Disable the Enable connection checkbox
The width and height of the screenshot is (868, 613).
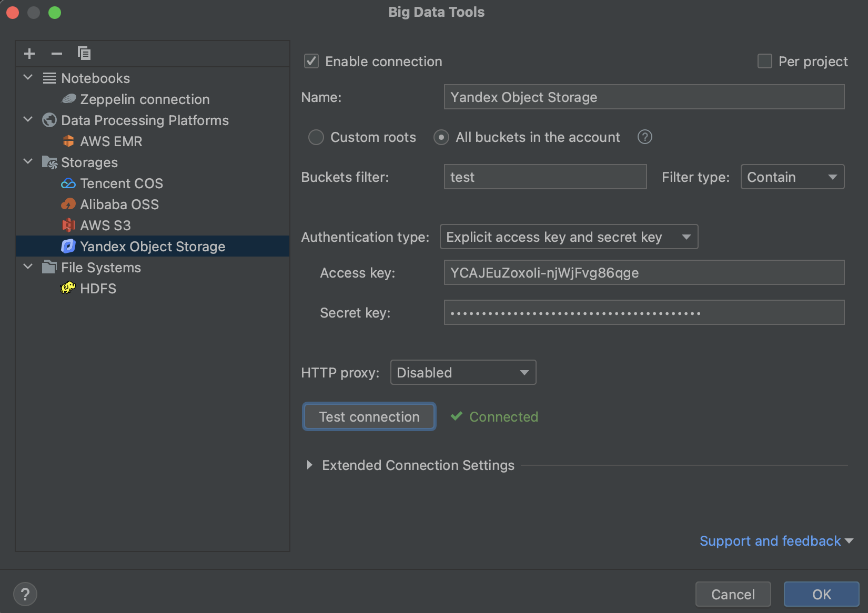tap(311, 61)
